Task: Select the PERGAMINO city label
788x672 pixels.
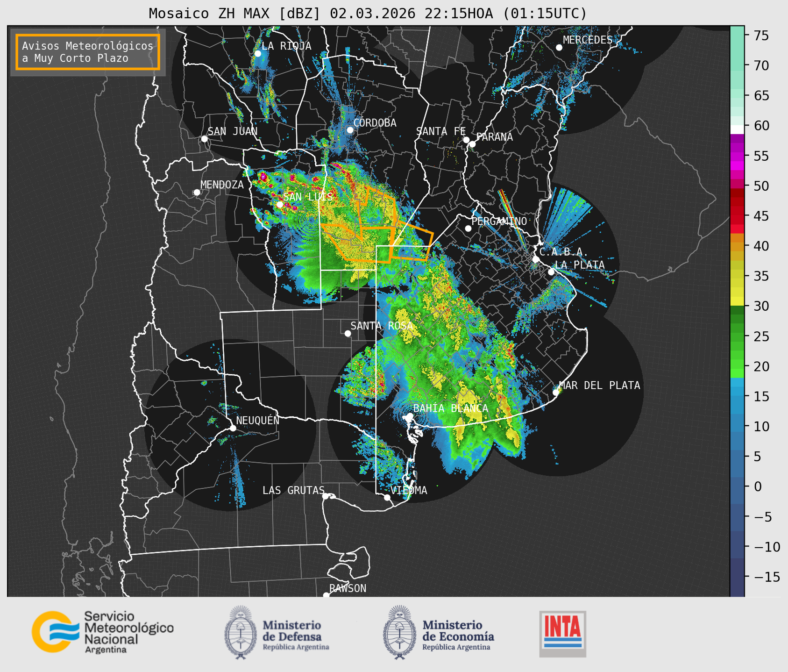Action: tap(499, 221)
